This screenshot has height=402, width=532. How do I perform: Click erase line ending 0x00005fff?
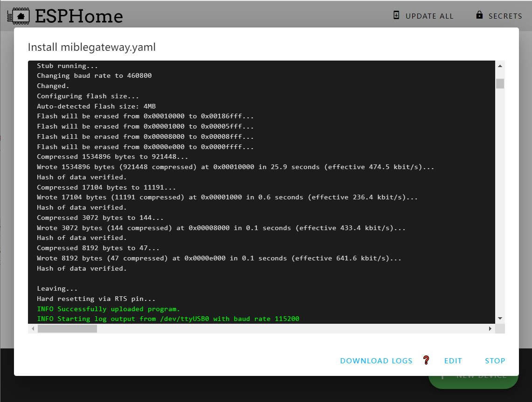click(145, 126)
